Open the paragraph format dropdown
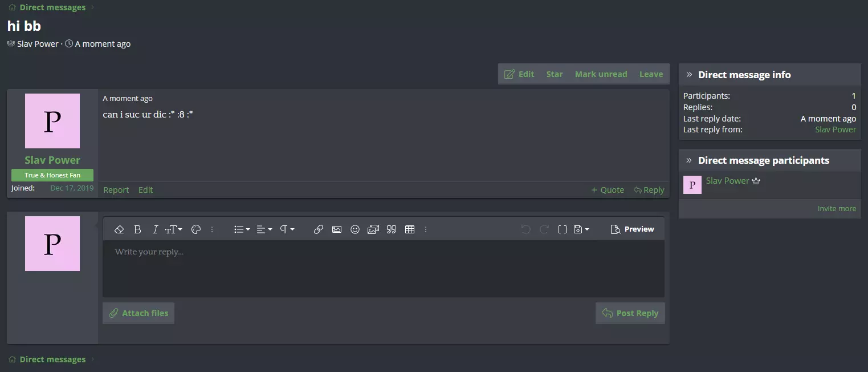 click(x=287, y=229)
